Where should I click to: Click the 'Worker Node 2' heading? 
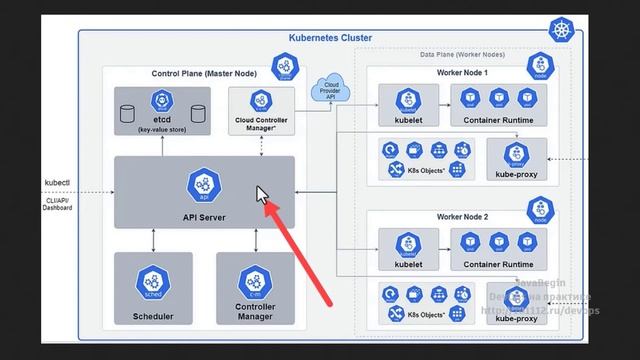click(x=462, y=217)
